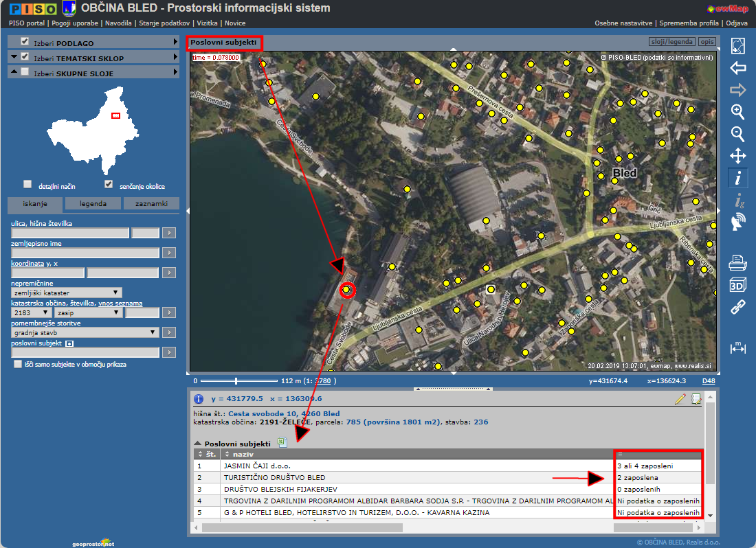The image size is (756, 548).
Task: Go back to previous map view
Action: click(x=737, y=68)
